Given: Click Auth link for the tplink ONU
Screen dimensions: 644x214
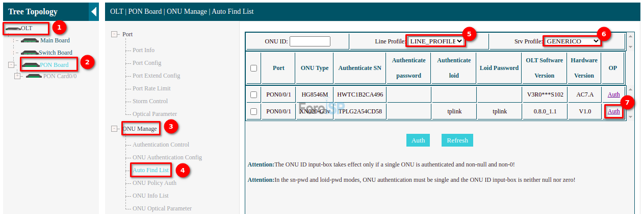Looking at the screenshot, I should click(613, 111).
